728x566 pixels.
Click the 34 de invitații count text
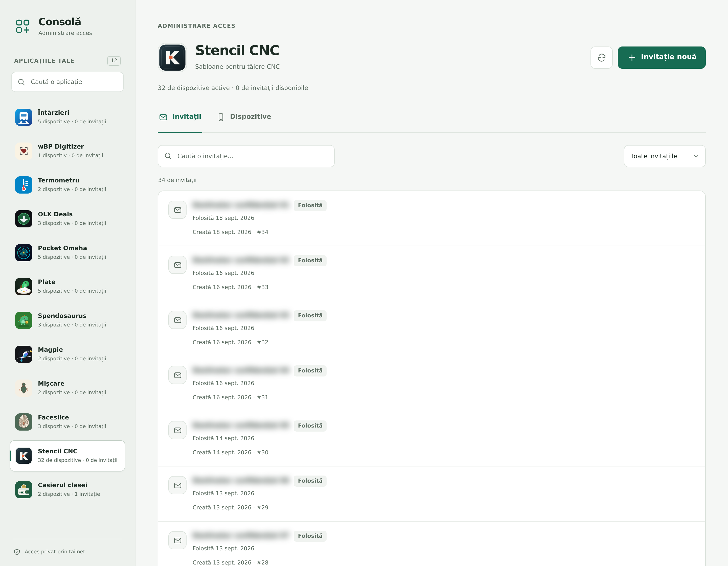[177, 180]
